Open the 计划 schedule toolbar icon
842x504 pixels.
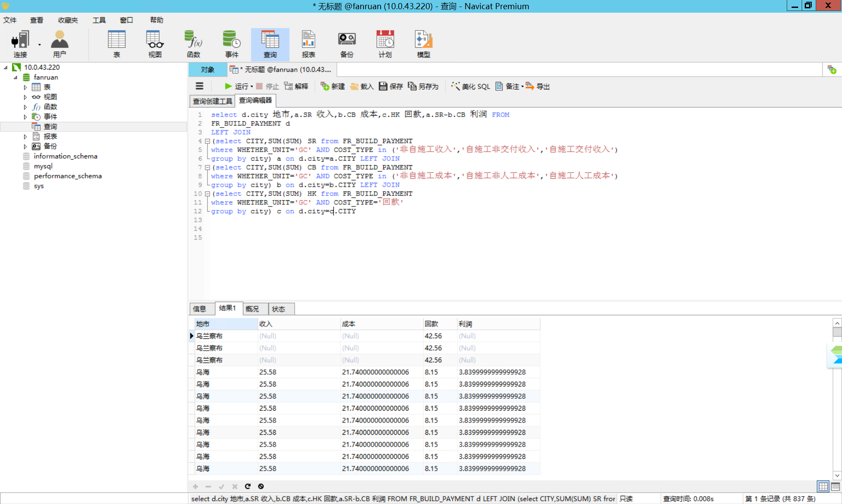(385, 44)
